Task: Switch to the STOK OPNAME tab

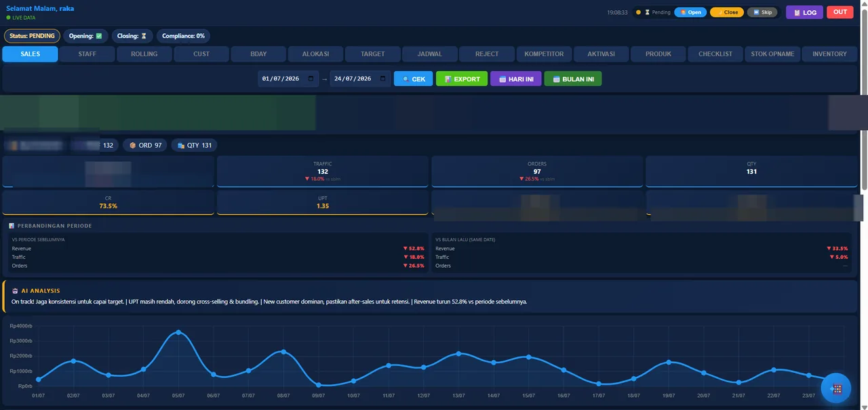Action: [772, 54]
